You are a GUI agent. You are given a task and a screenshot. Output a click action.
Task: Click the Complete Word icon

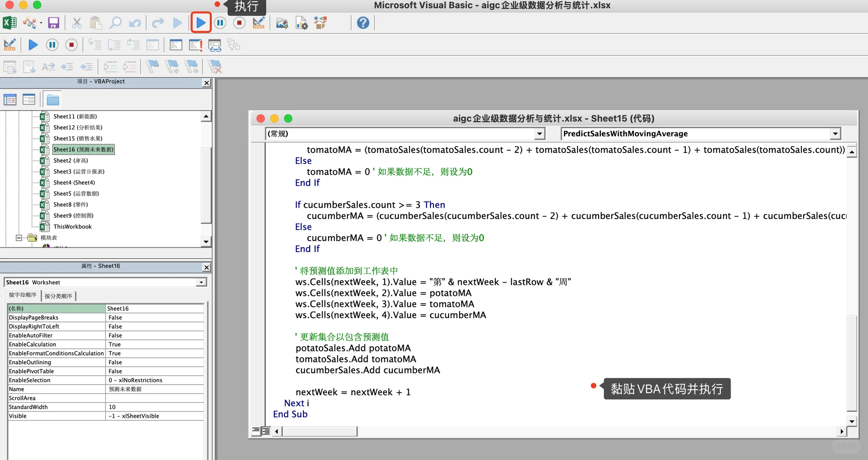pyautogui.click(x=48, y=67)
